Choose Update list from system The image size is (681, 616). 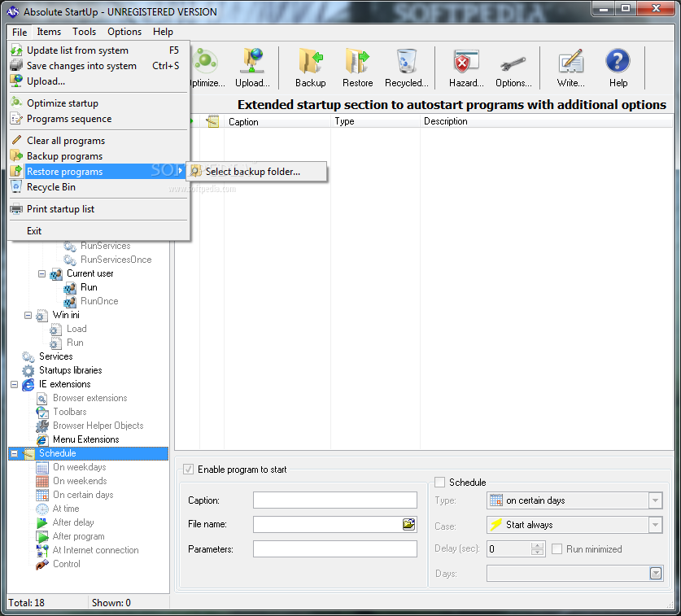99,50
